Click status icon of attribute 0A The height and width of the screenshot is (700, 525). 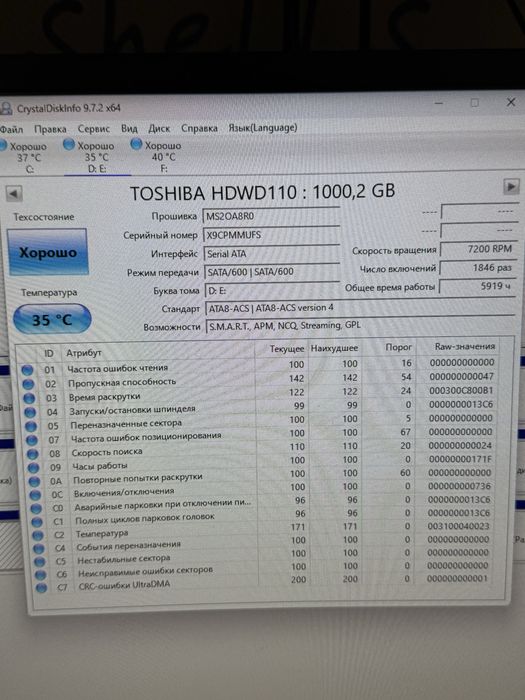[x=34, y=482]
